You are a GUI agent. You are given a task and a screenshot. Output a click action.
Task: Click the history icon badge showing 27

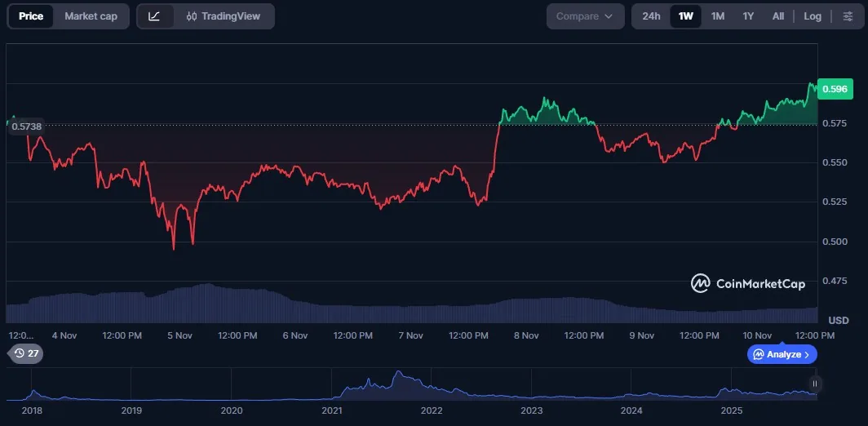[x=26, y=353]
